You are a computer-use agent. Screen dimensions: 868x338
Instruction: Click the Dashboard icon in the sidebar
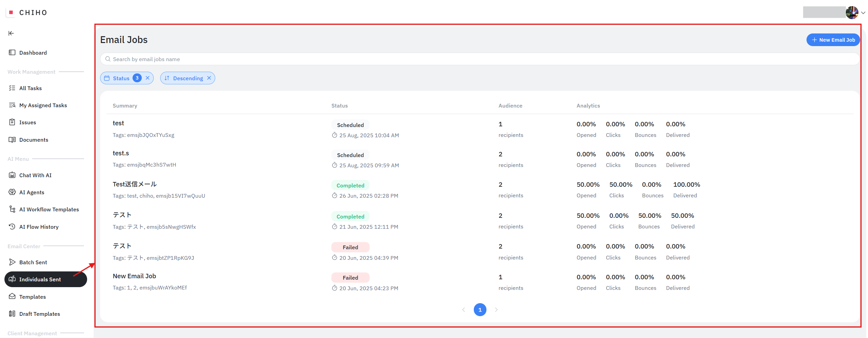12,53
